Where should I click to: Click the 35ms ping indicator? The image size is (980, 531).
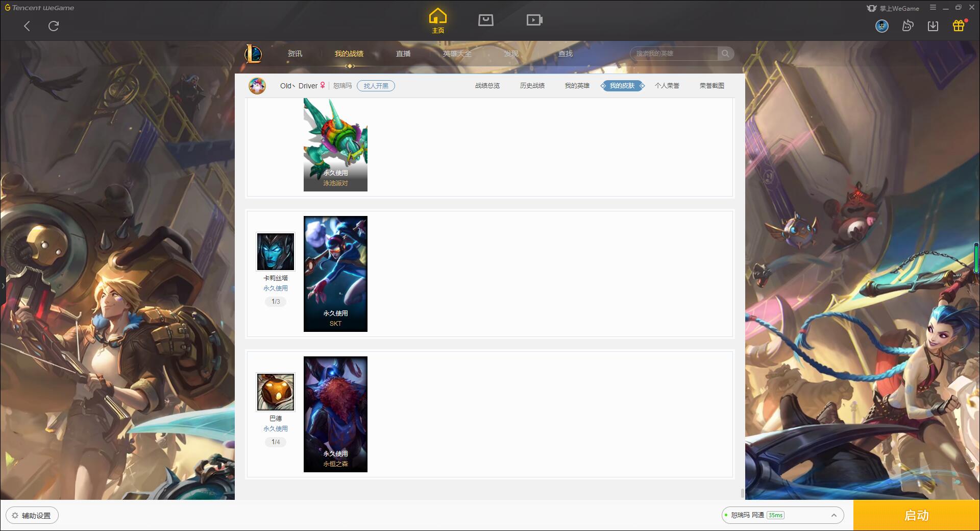[775, 515]
